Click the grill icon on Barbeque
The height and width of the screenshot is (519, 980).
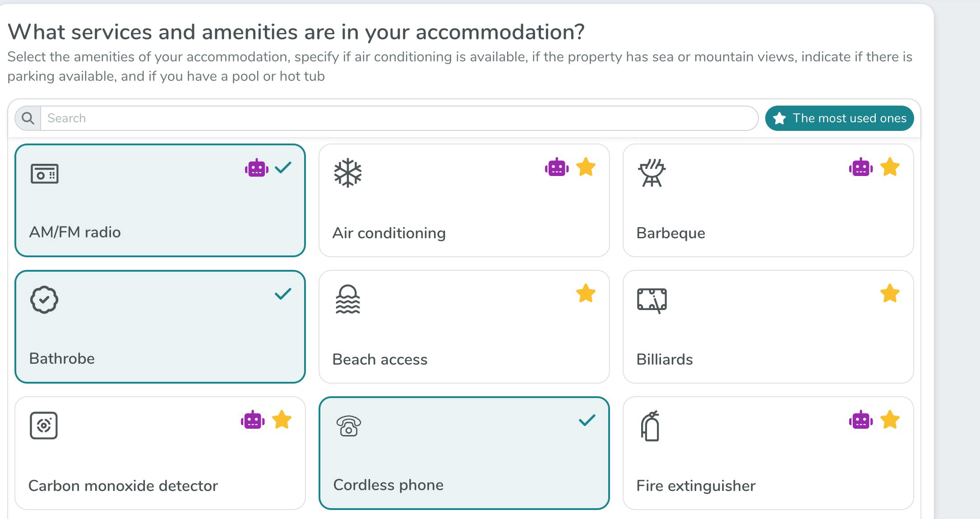652,173
